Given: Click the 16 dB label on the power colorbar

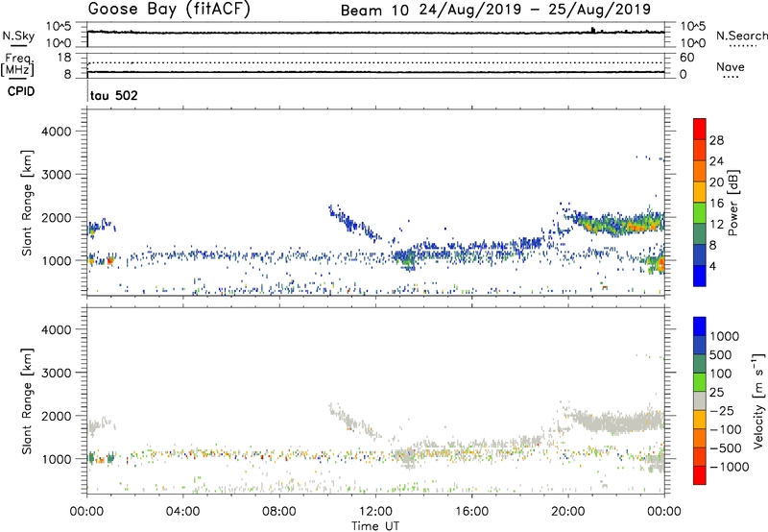Looking at the screenshot, I should point(716,204).
